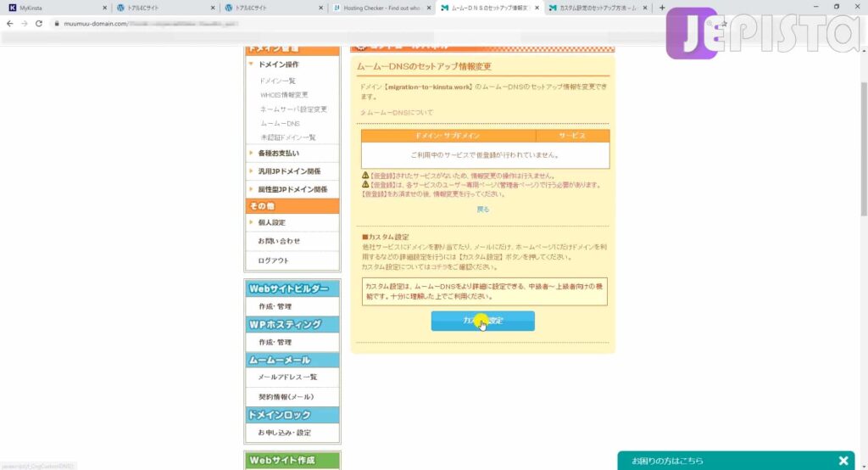Click the サービス table header
The height and width of the screenshot is (470, 868).
572,136
